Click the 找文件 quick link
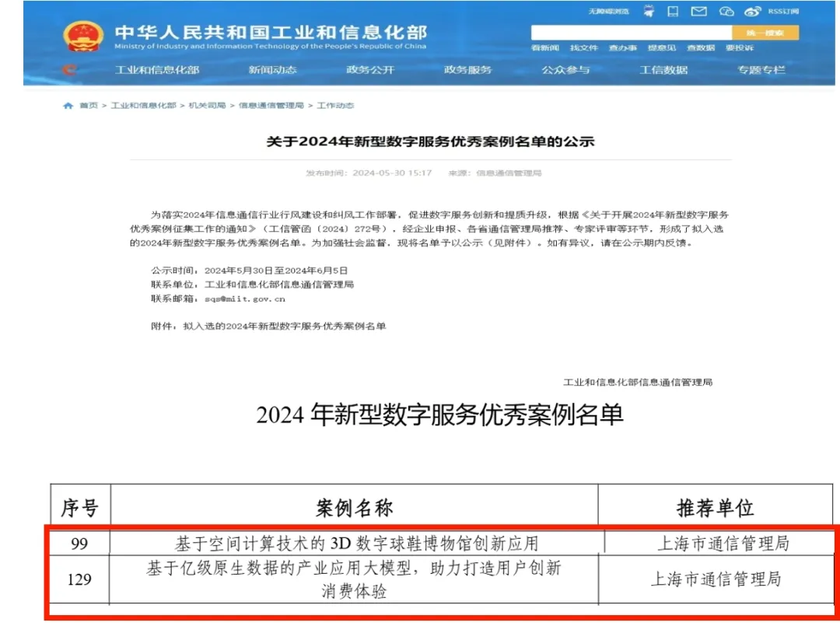Viewport: 840px width, 633px height. tap(584, 48)
